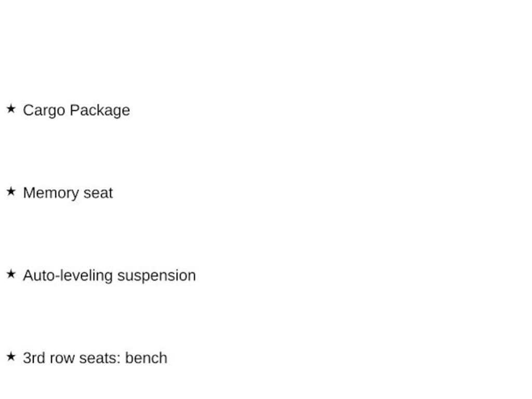Click the capital P in Package
Viewport: 532px width, 399px height.
pyautogui.click(x=75, y=110)
